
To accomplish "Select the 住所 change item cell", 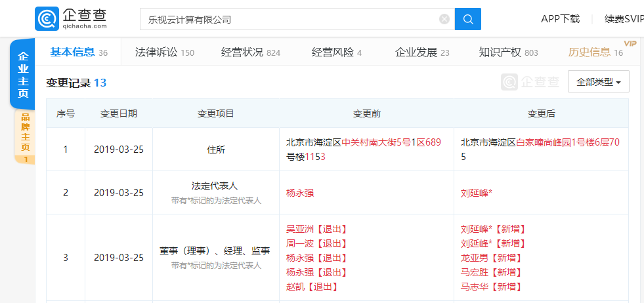I will (x=215, y=150).
